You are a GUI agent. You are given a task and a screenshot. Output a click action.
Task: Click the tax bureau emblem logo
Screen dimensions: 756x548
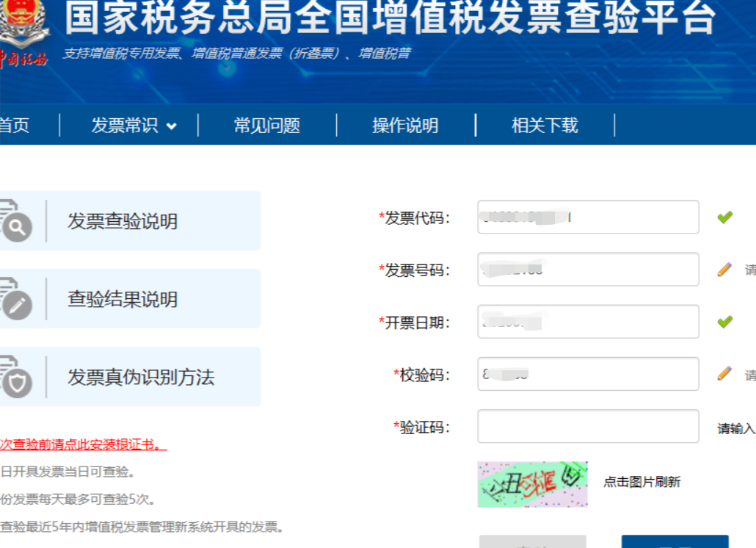click(23, 34)
